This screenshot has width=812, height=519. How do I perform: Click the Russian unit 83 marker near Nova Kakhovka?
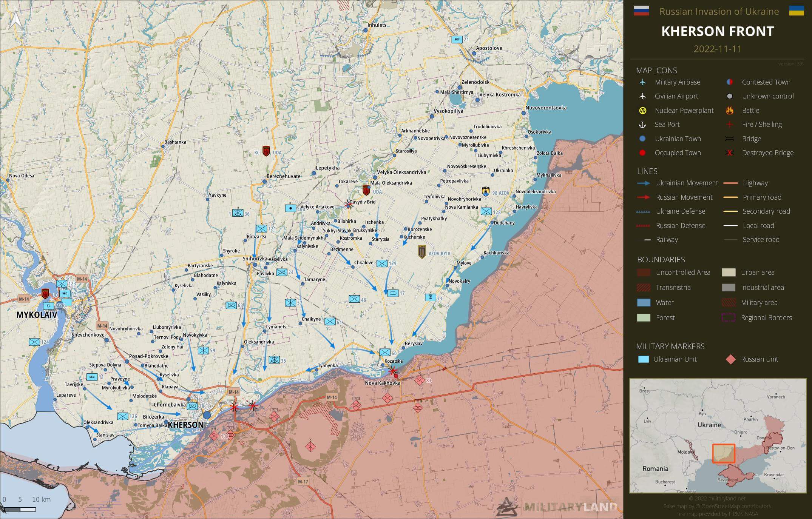click(x=420, y=380)
